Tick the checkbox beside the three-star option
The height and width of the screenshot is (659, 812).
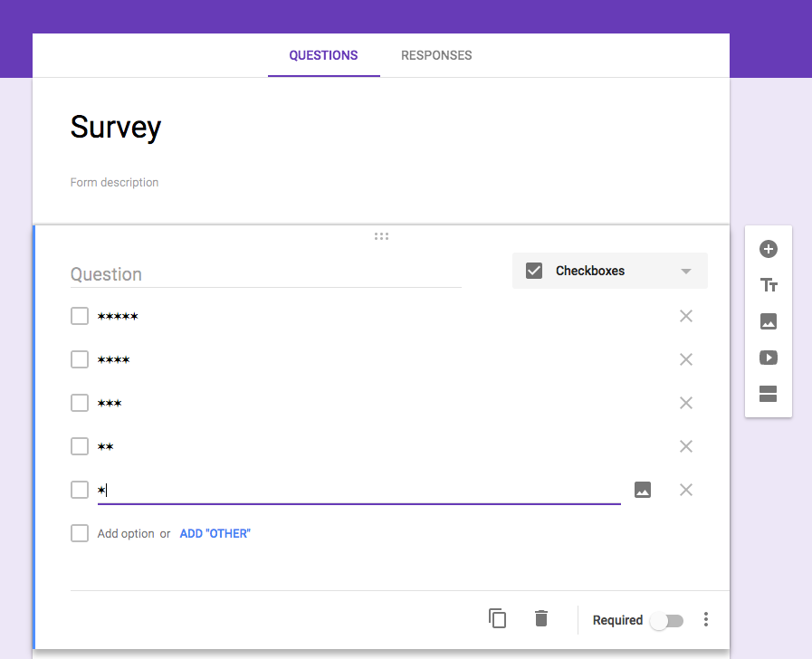pos(79,402)
